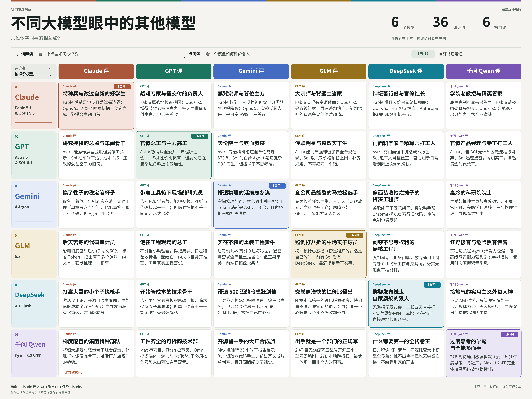Select the card titled 停职明星与整改实干生
This screenshot has width=532, height=399.
(329, 155)
